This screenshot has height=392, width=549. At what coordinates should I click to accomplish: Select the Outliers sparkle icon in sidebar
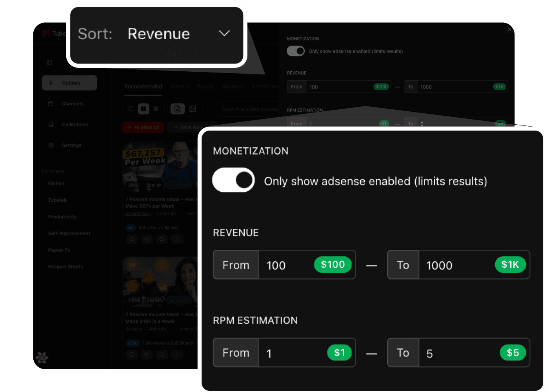(x=51, y=82)
